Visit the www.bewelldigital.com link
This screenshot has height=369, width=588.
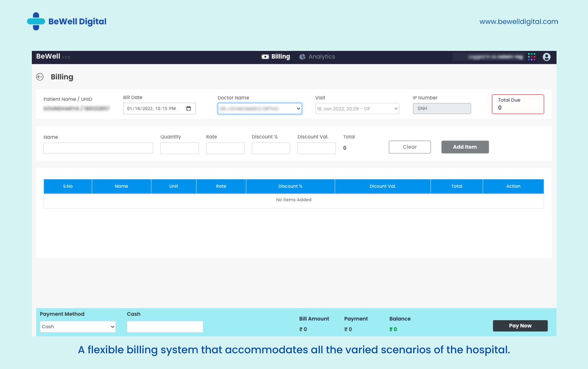pos(519,21)
